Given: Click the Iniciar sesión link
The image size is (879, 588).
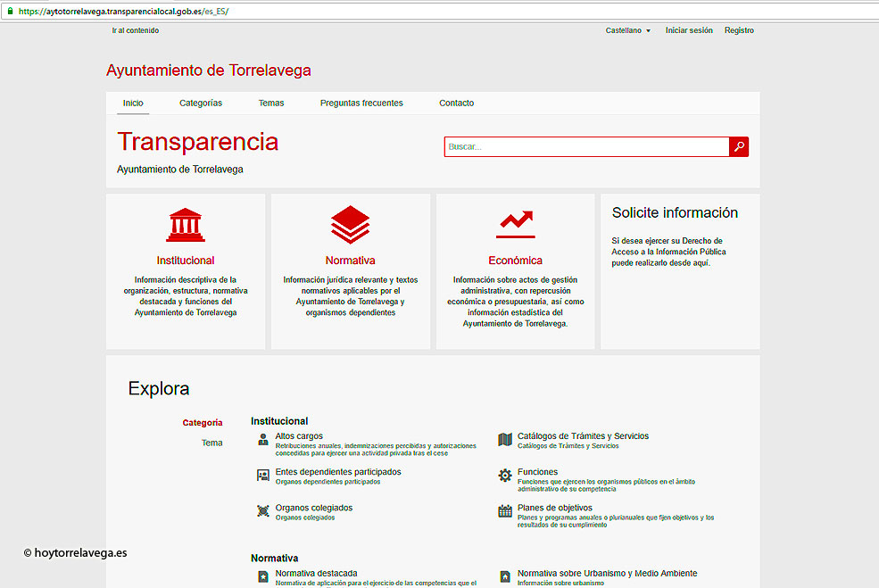Looking at the screenshot, I should coord(689,30).
